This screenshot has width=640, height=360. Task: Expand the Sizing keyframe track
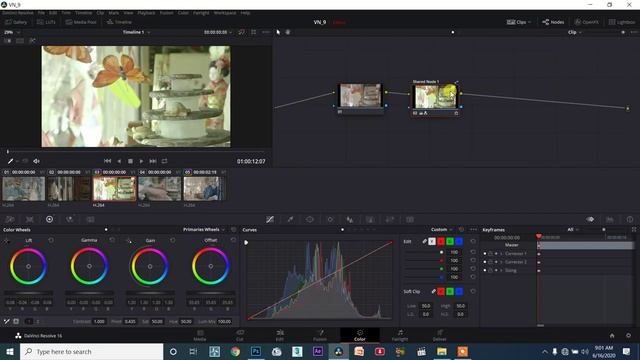[501, 270]
